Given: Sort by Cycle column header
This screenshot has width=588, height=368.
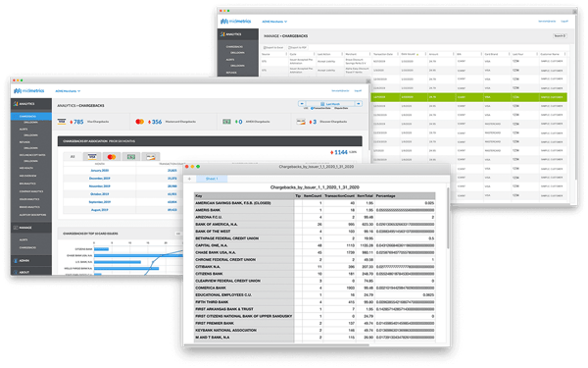Looking at the screenshot, I should (x=293, y=54).
